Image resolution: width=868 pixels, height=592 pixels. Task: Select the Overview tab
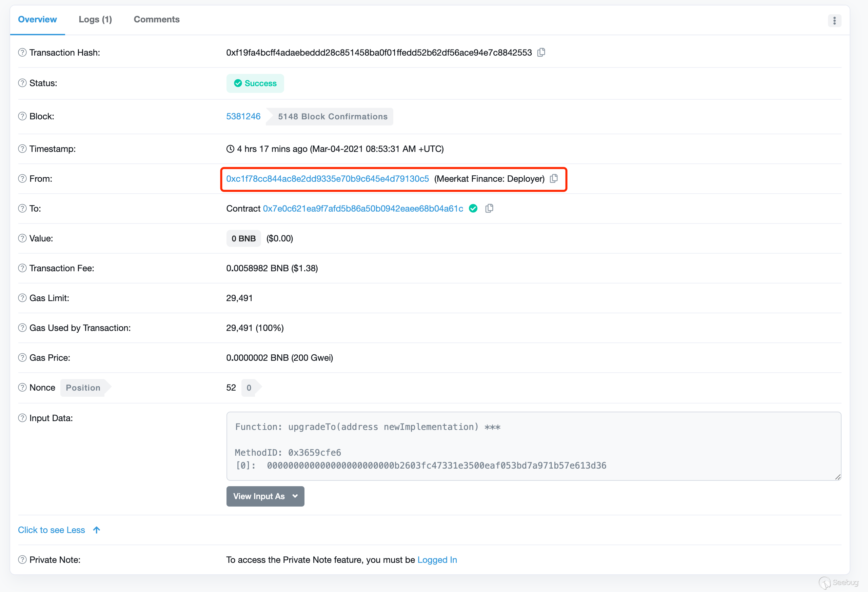(37, 19)
